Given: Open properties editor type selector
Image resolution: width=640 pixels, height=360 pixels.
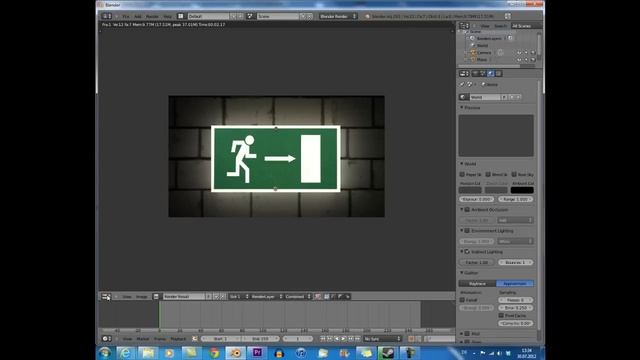Looking at the screenshot, I should (x=464, y=73).
